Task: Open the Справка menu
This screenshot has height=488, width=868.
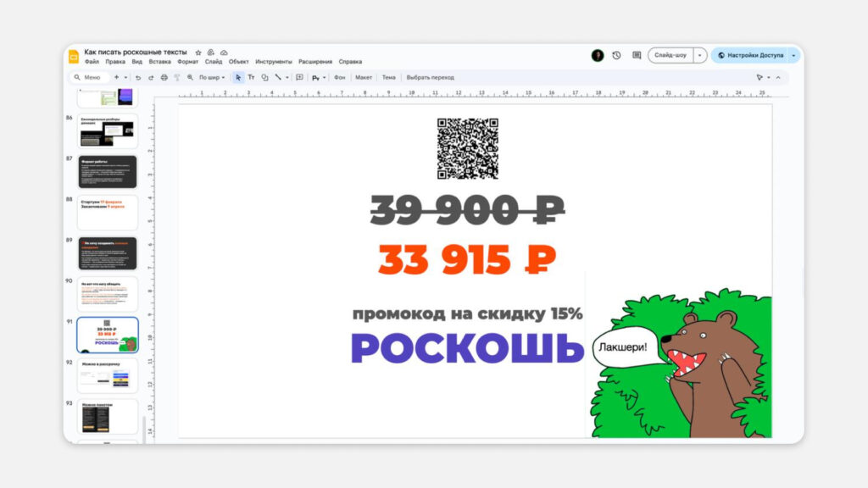Action: pos(350,62)
